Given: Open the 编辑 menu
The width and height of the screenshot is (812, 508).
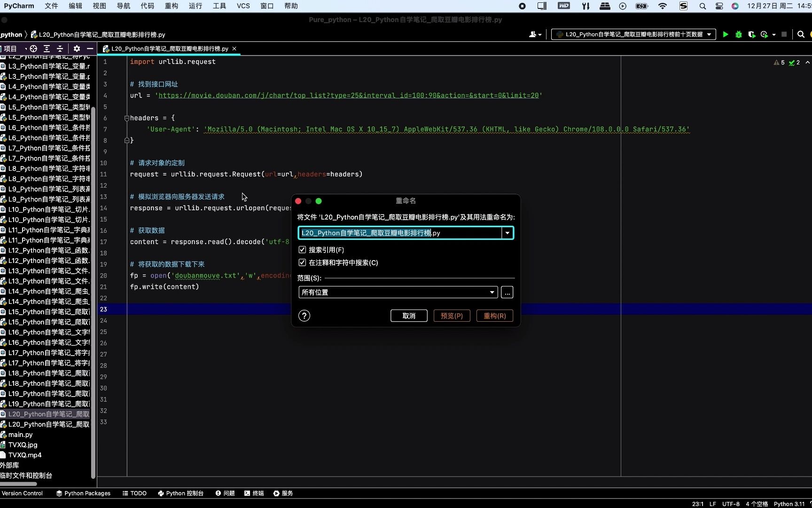Looking at the screenshot, I should pyautogui.click(x=75, y=6).
